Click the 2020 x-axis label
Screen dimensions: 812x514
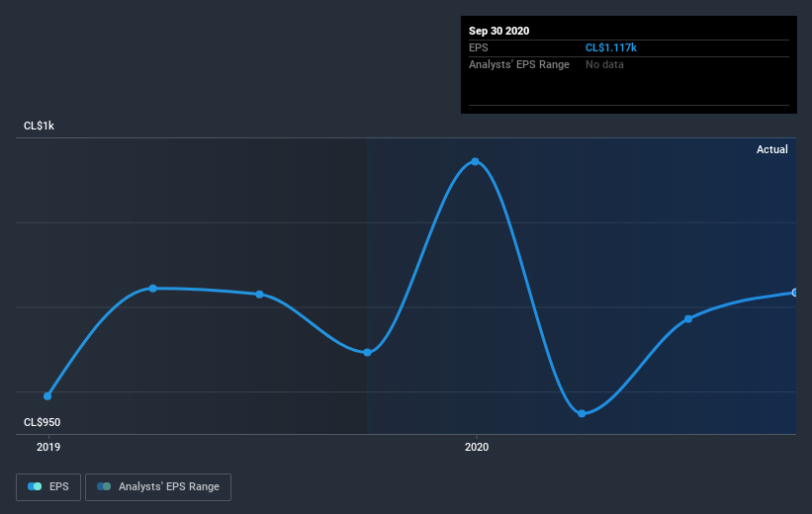tap(477, 447)
